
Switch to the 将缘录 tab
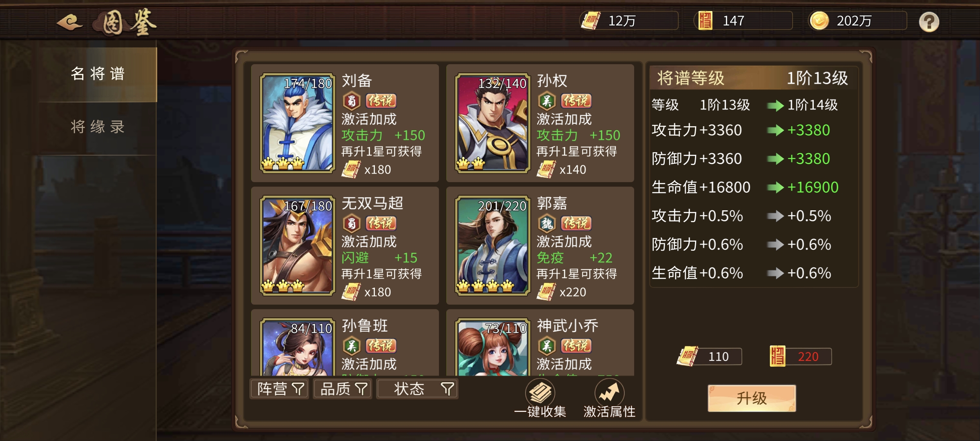pyautogui.click(x=98, y=127)
